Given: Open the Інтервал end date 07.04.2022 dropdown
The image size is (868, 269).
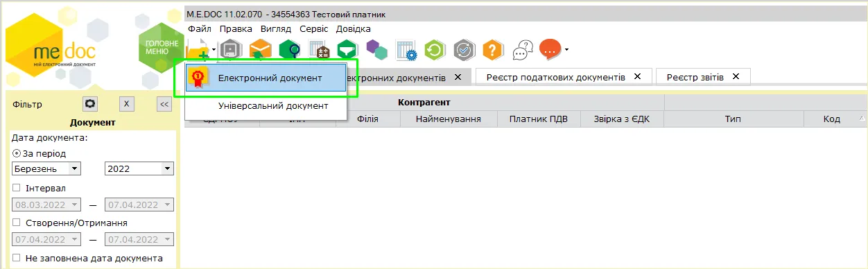Looking at the screenshot, I should (x=167, y=205).
